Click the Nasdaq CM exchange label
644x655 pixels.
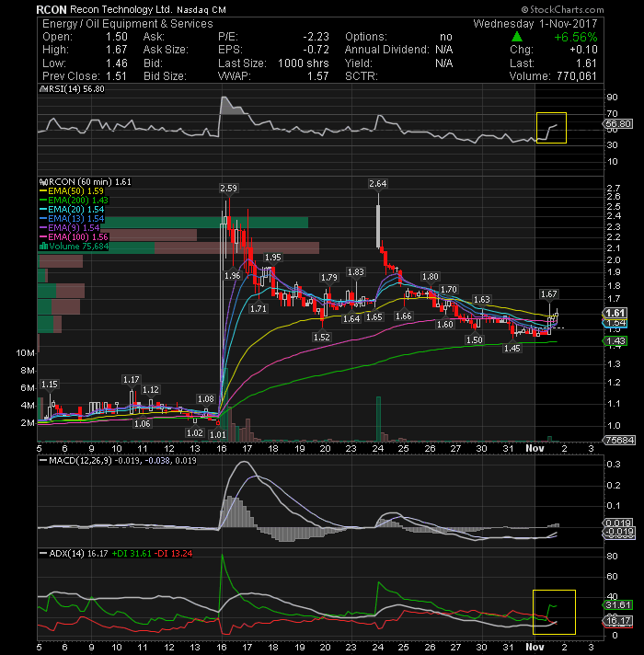[x=201, y=10]
